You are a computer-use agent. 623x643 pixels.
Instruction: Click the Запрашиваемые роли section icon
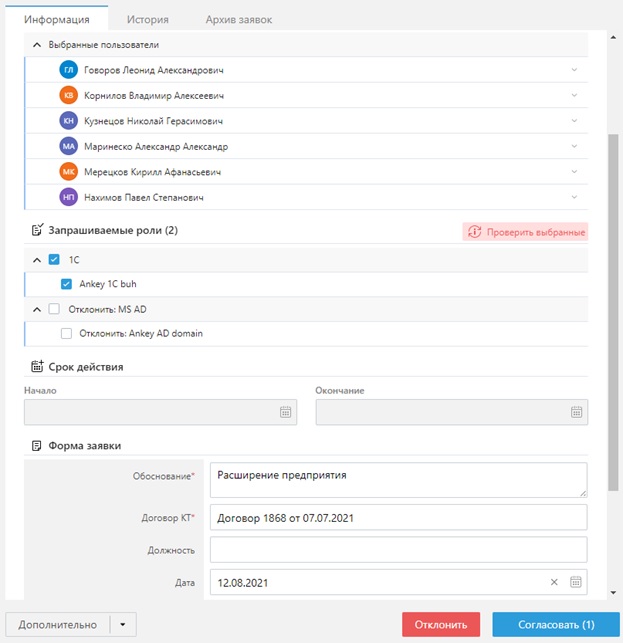37,231
